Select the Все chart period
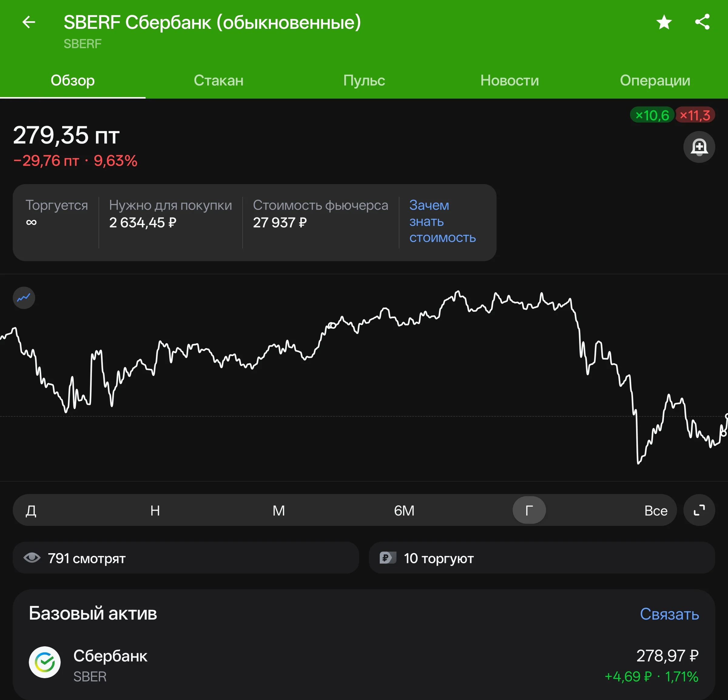 [656, 511]
